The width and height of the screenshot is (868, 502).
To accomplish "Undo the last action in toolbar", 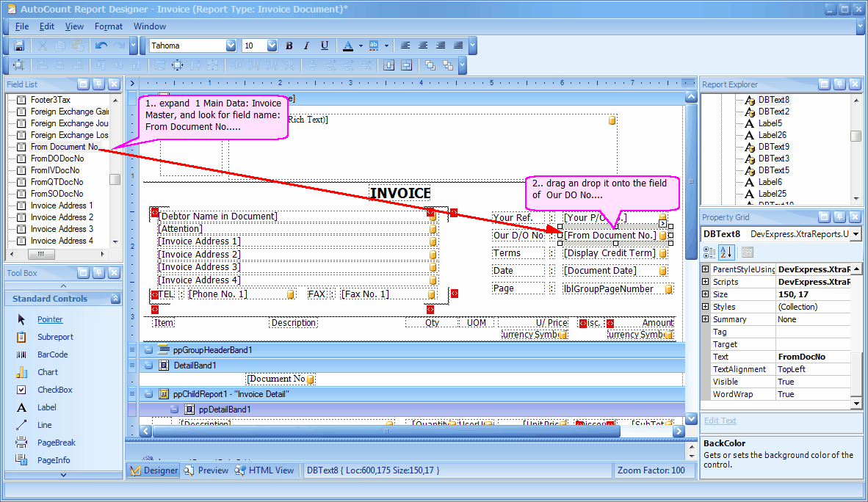I will pos(101,46).
